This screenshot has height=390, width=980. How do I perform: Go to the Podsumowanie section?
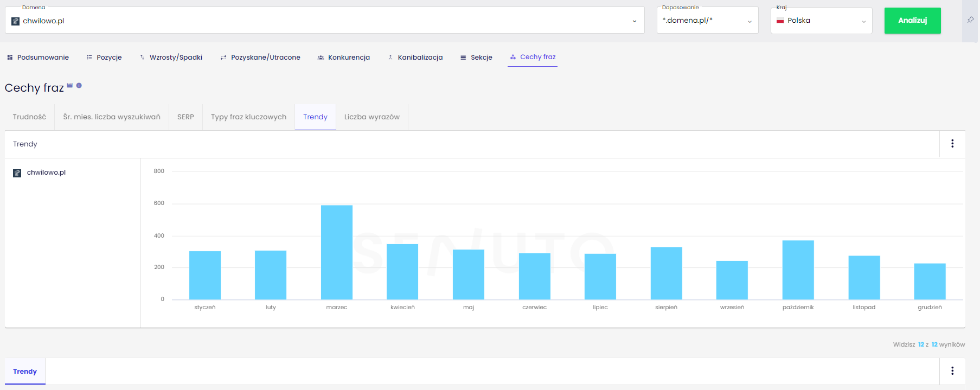click(38, 57)
